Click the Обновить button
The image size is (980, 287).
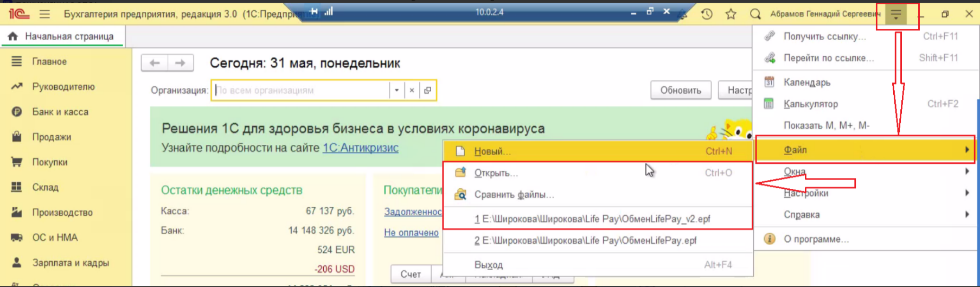(x=681, y=90)
